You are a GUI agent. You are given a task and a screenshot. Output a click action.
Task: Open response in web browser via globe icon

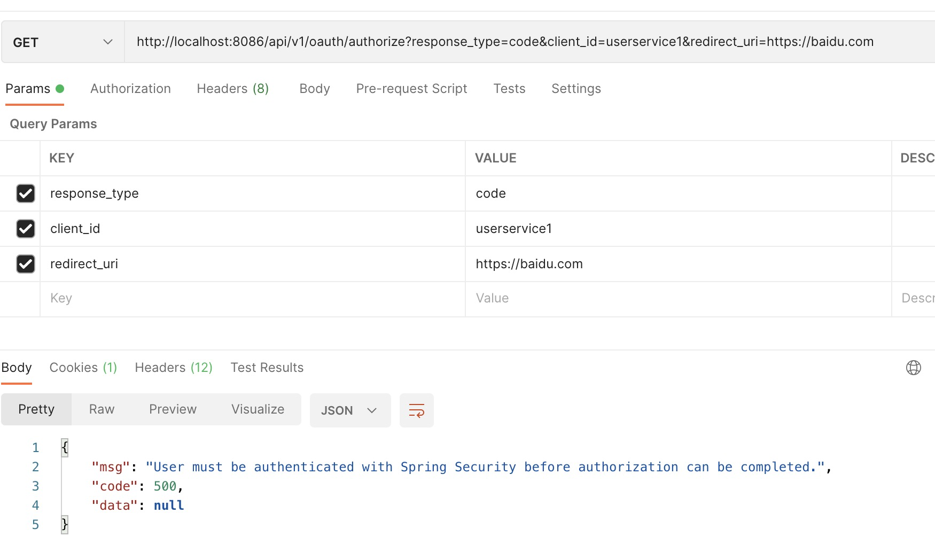[x=913, y=368]
